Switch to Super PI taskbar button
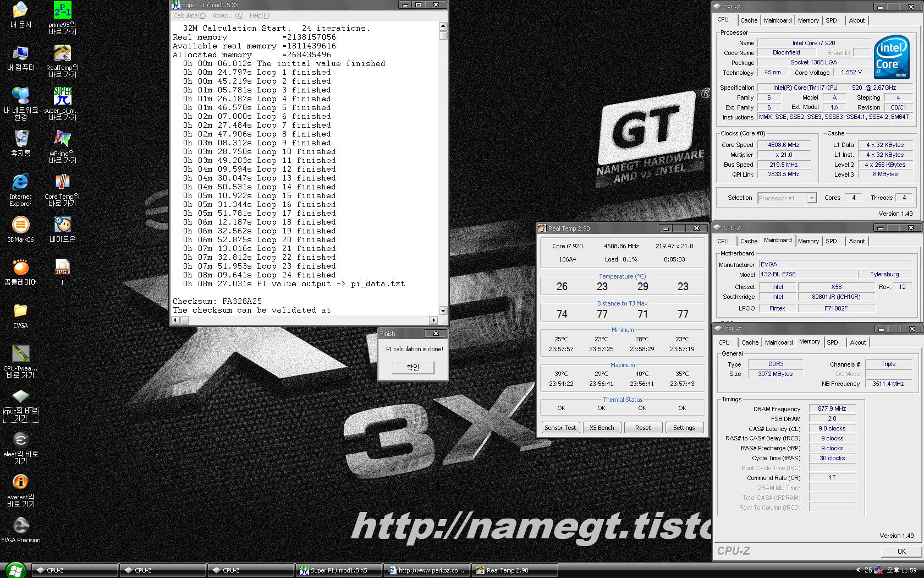The width and height of the screenshot is (924, 578). 338,570
